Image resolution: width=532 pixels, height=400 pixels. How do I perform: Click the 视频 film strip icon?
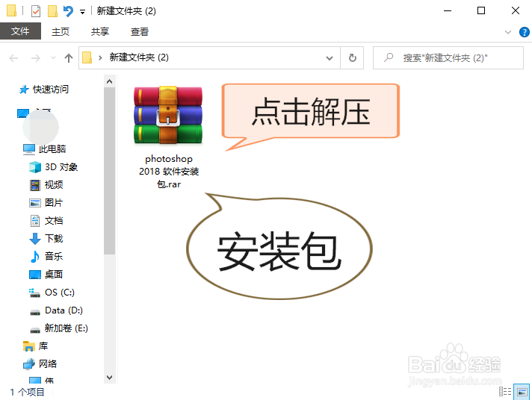[x=35, y=185]
